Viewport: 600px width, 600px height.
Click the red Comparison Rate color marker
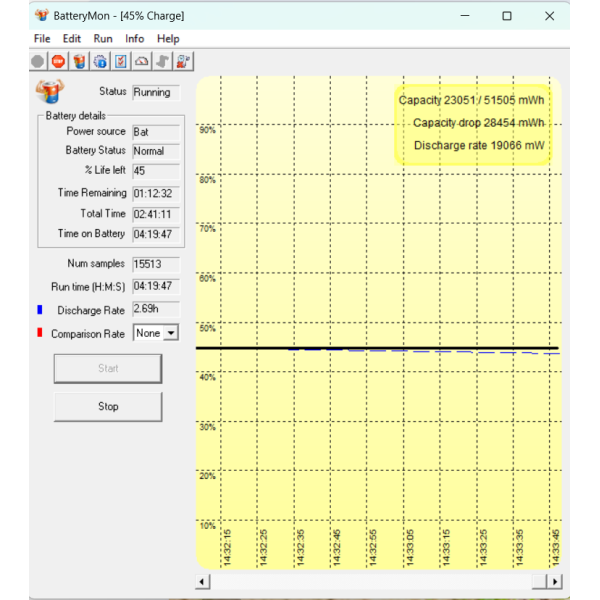tap(39, 333)
